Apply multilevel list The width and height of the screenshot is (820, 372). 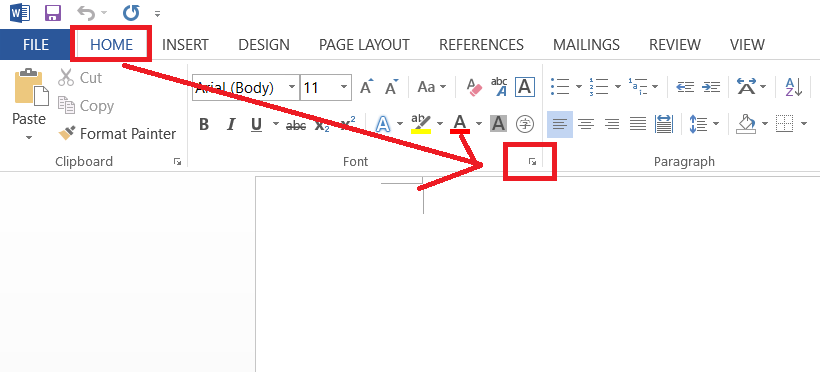click(x=638, y=86)
